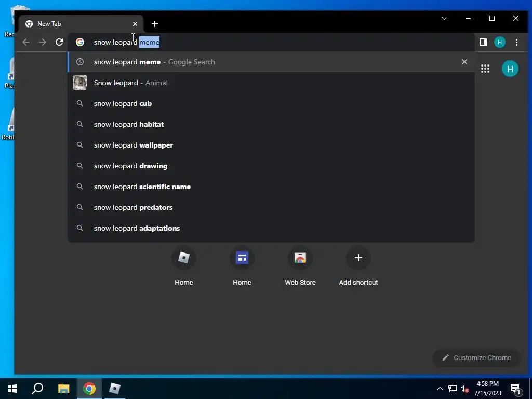Screen dimensions: 532x399
Task: Open the Chrome side panel icon
Action: (x=483, y=42)
